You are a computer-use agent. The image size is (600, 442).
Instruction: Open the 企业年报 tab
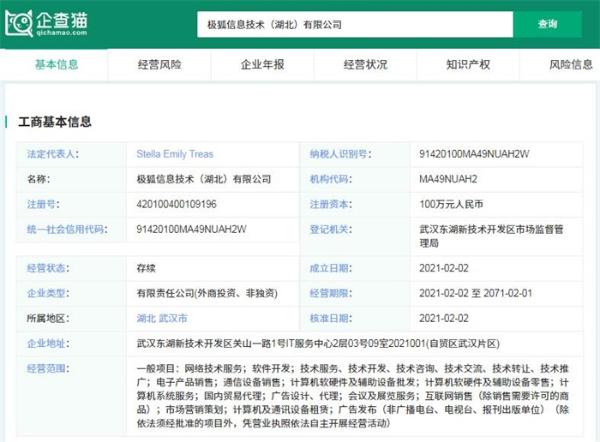[262, 65]
